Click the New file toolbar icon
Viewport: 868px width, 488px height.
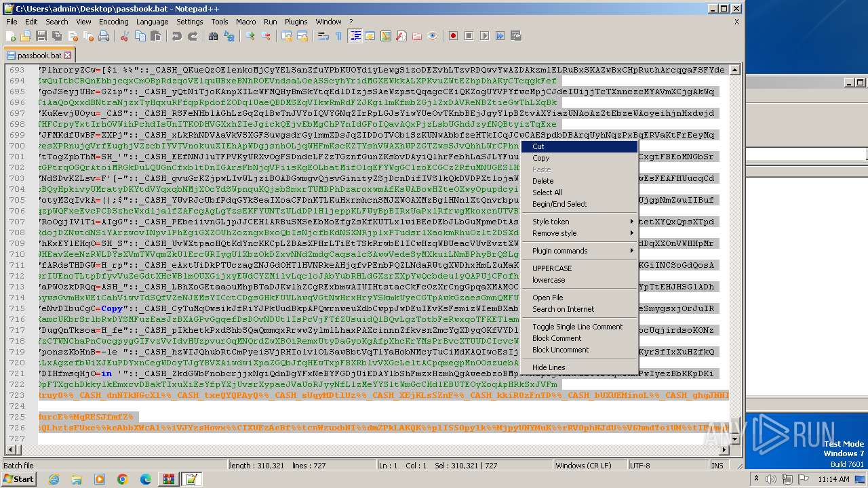11,36
